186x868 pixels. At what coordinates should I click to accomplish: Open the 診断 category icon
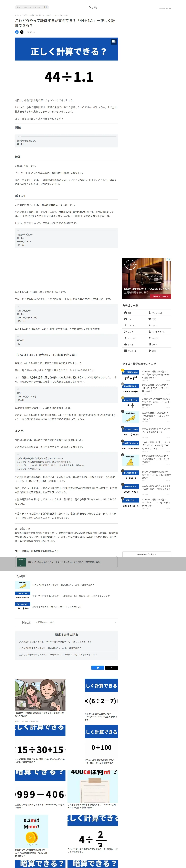(x=150, y=351)
